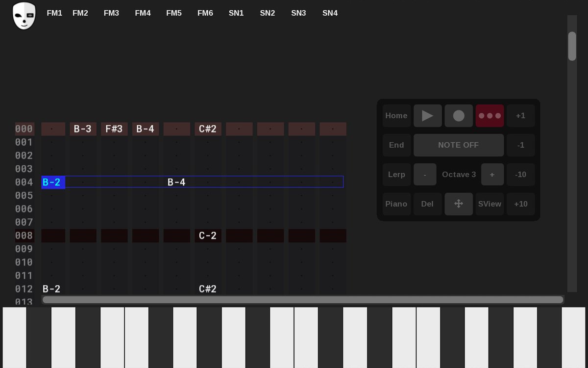This screenshot has height=368, width=588.
Task: Select the SN1 channel header
Action: [x=236, y=13]
